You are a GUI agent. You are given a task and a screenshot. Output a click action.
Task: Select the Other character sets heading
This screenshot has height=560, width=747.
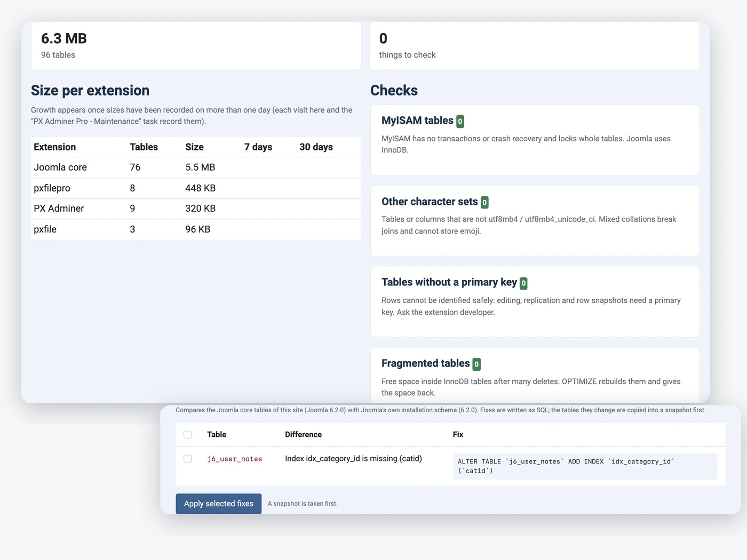[x=430, y=202]
